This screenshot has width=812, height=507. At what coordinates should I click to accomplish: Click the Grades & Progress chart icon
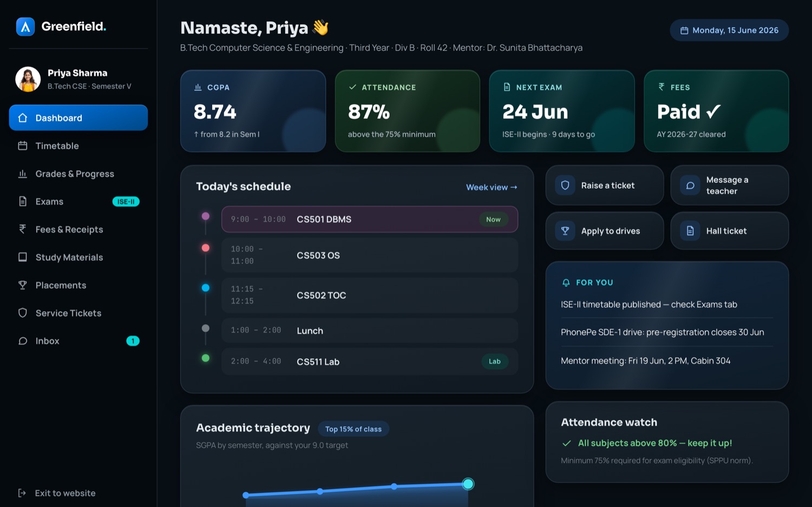point(23,174)
